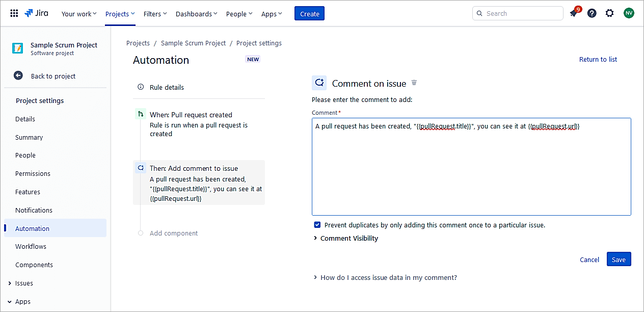Open the app switcher grid icon
Screen dimensions: 644x312
pyautogui.click(x=14, y=13)
